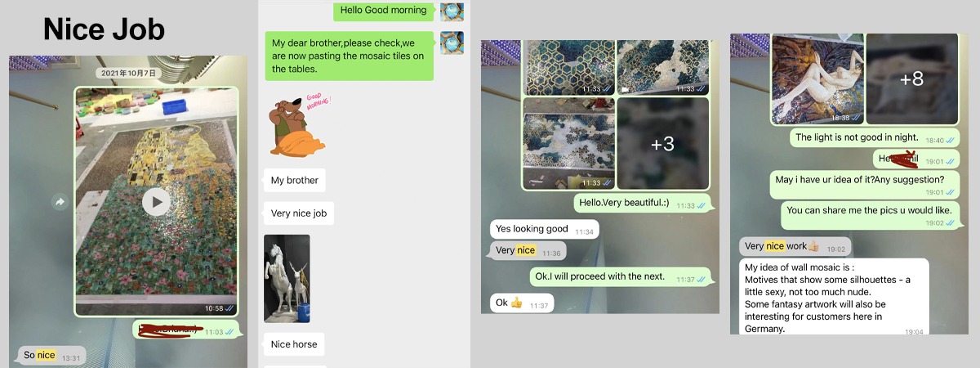The width and height of the screenshot is (980, 368).
Task: Open the +8 more photos tile
Action: [x=911, y=79]
